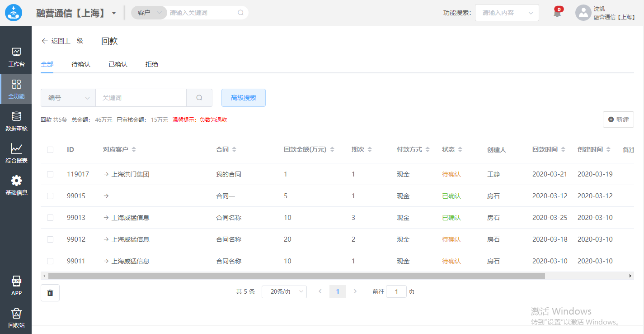Viewport: 644px width, 334px height.
Task: Open 综合报表 chart icon in sidebar
Action: click(x=16, y=149)
